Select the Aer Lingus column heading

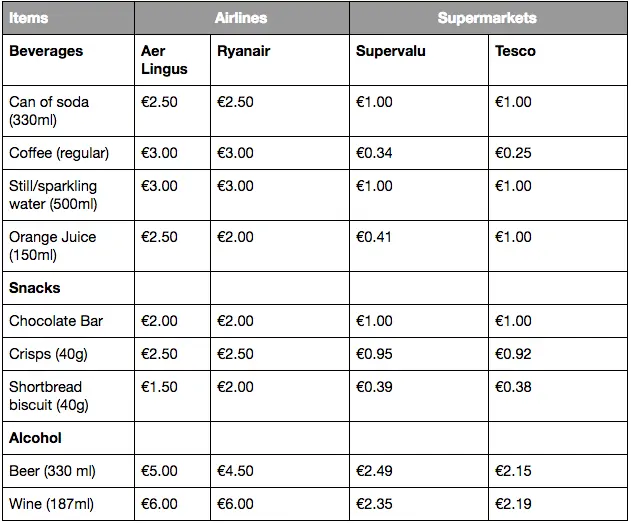[x=164, y=60]
